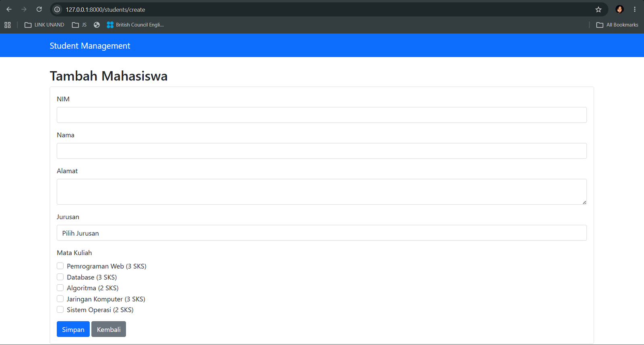Open the Student Management home link
Viewport: 644px width, 345px height.
[90, 46]
